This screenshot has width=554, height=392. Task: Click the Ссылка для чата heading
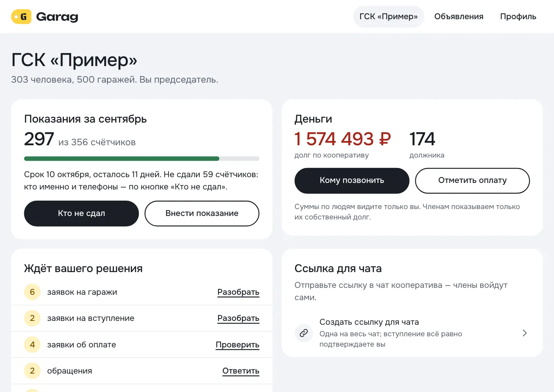coord(338,268)
